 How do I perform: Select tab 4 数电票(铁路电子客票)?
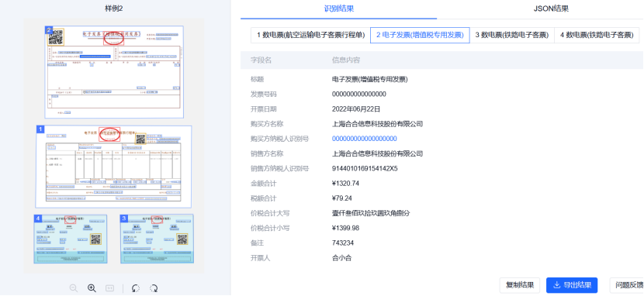point(597,36)
